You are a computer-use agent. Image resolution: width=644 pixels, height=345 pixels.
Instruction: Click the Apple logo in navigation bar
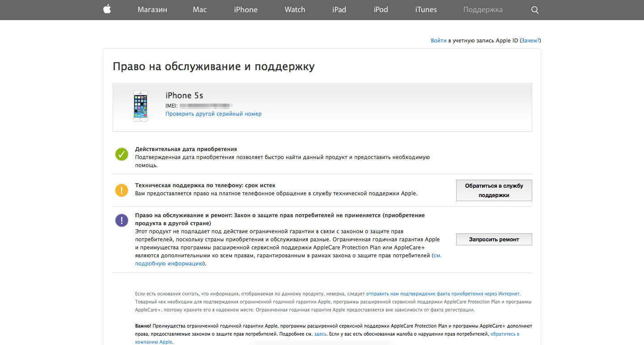pos(107,9)
